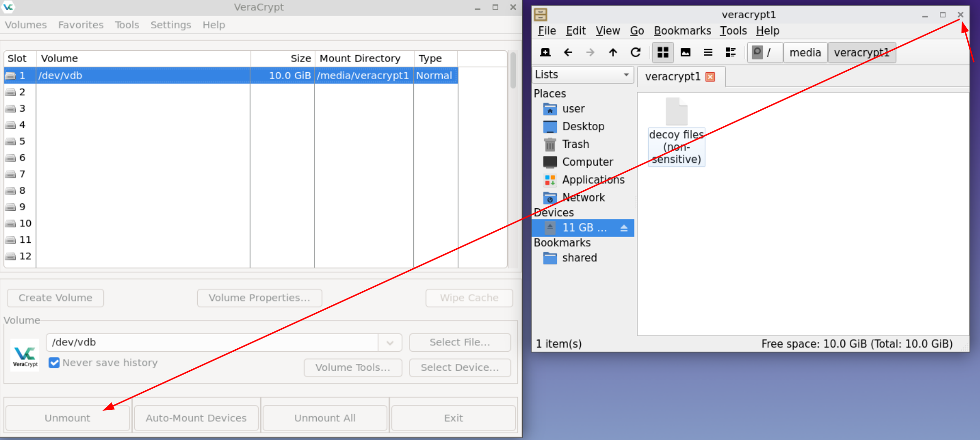Open the decoy files (non-sensitive) file
The height and width of the screenshot is (440, 980).
(x=676, y=132)
